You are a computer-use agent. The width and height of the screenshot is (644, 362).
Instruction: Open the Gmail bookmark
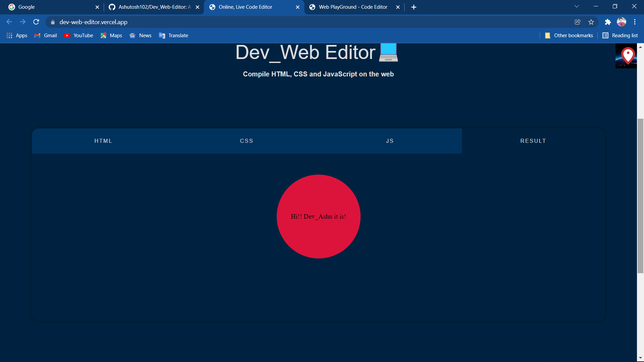point(46,36)
